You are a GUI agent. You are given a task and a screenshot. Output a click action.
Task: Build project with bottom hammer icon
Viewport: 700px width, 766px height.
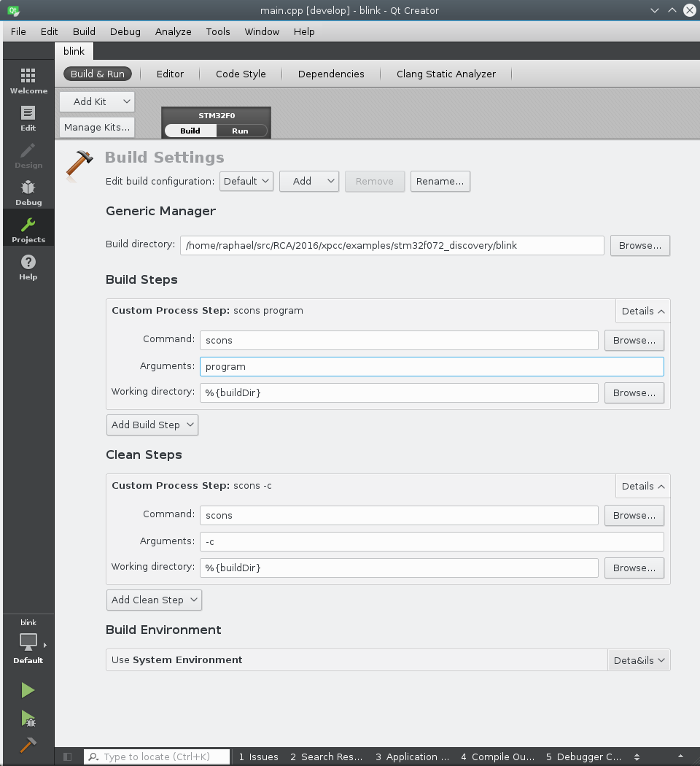(28, 745)
